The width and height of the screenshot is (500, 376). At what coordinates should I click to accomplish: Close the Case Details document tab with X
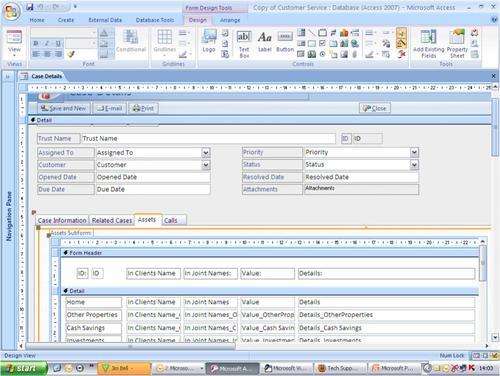(494, 76)
